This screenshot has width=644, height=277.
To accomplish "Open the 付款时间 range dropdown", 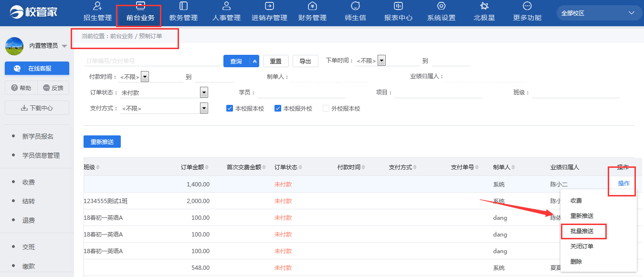I will 145,77.
